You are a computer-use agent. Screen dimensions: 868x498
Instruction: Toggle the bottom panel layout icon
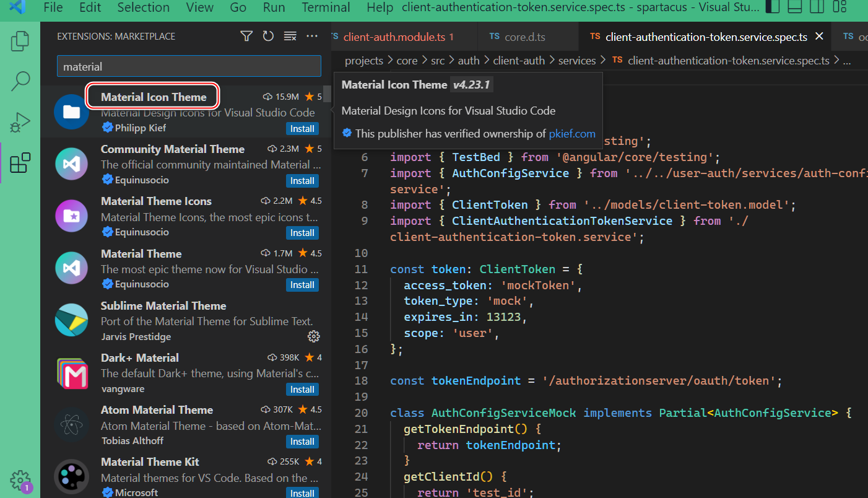(x=795, y=7)
